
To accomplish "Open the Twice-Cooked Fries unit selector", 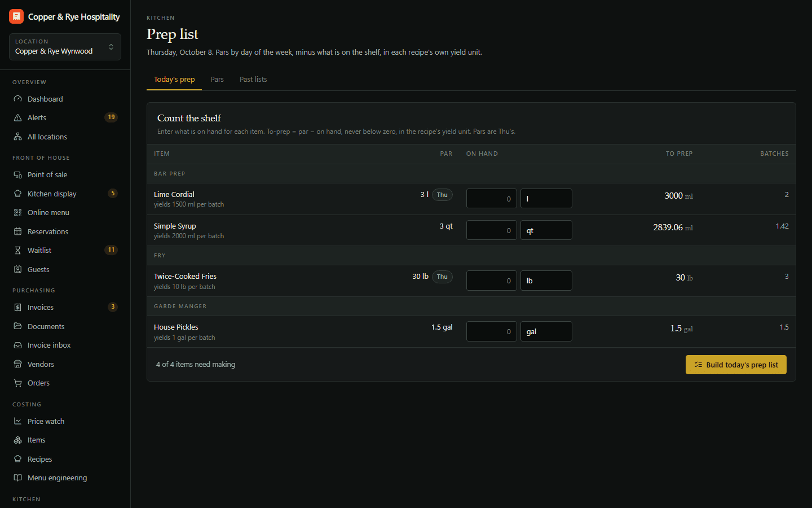I will click(546, 281).
